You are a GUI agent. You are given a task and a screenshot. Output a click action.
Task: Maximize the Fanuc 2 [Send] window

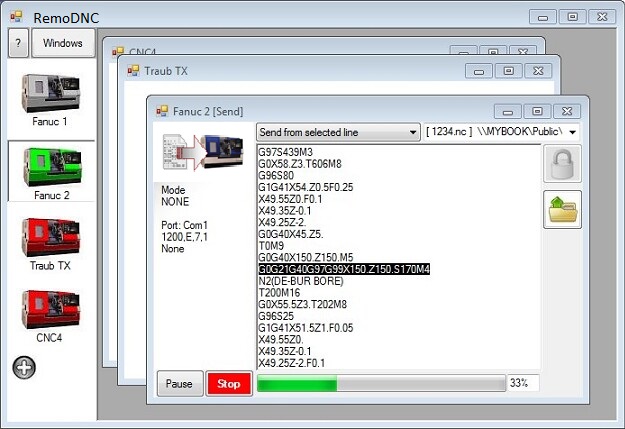[537, 111]
